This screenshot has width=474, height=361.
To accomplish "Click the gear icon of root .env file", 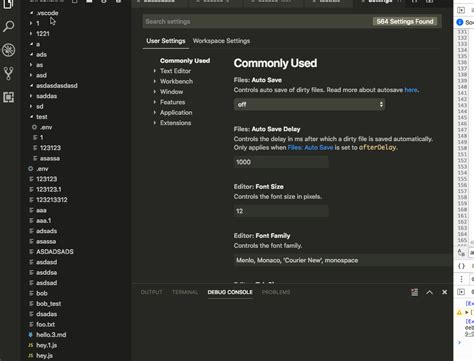I will 31,169.
